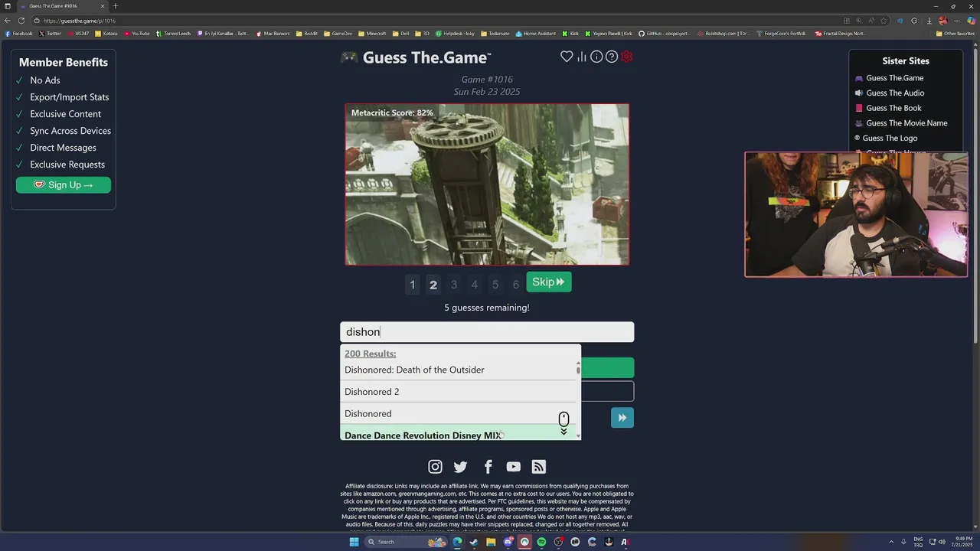Open Guess The.Game sister site link
Screen dimensions: 980x551
pyautogui.click(x=894, y=78)
